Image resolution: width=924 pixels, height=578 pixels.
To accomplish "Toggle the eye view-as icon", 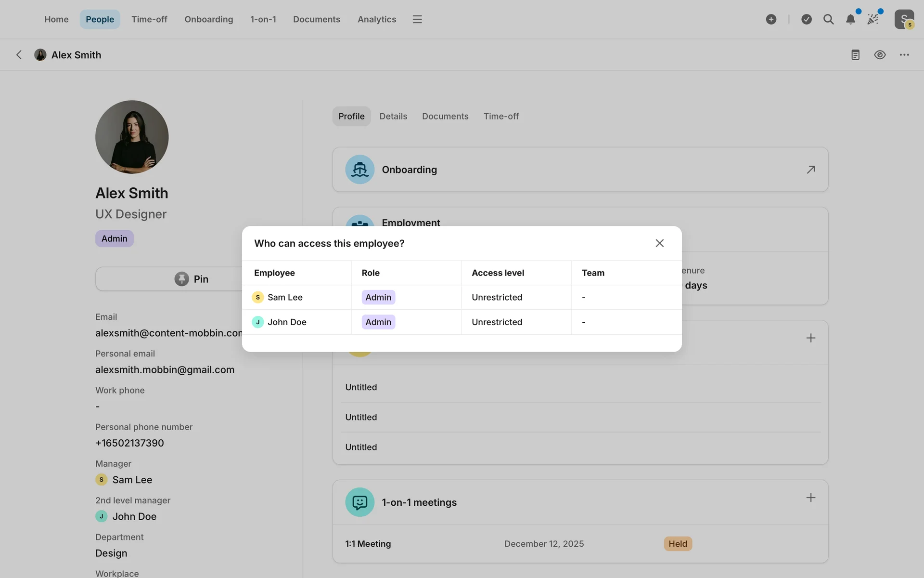I will tap(880, 55).
